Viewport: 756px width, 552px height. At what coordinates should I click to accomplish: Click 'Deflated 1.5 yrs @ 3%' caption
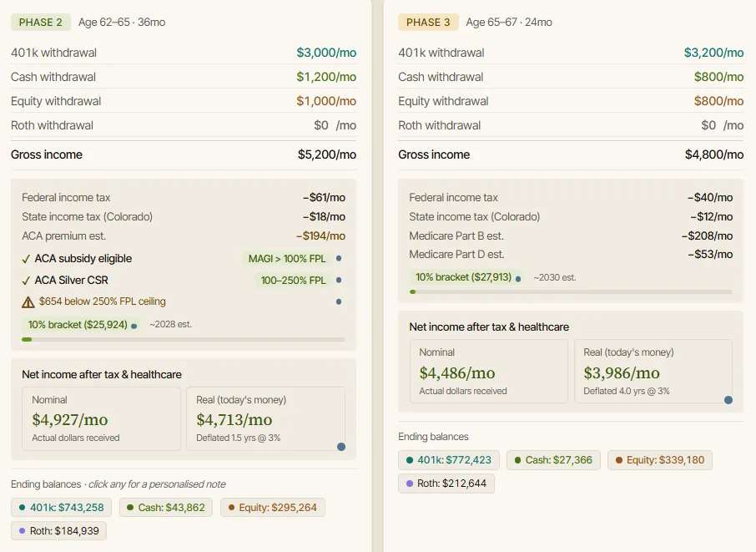pos(238,438)
